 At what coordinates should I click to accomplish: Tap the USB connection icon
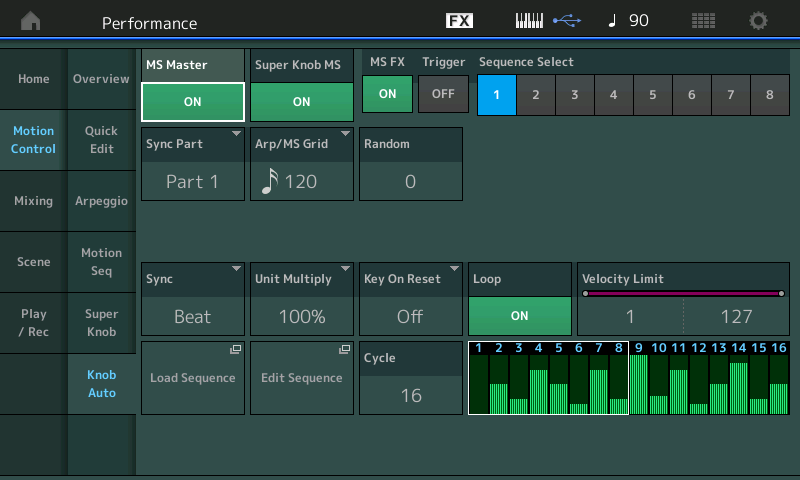click(x=567, y=21)
